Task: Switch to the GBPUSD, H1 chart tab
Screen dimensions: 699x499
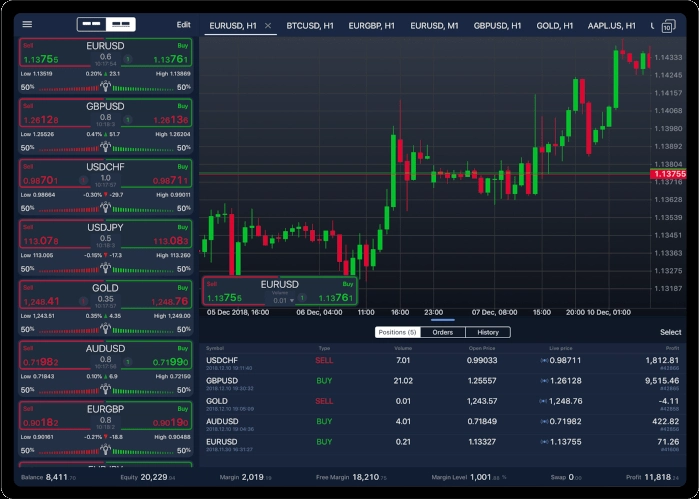Action: tap(497, 26)
